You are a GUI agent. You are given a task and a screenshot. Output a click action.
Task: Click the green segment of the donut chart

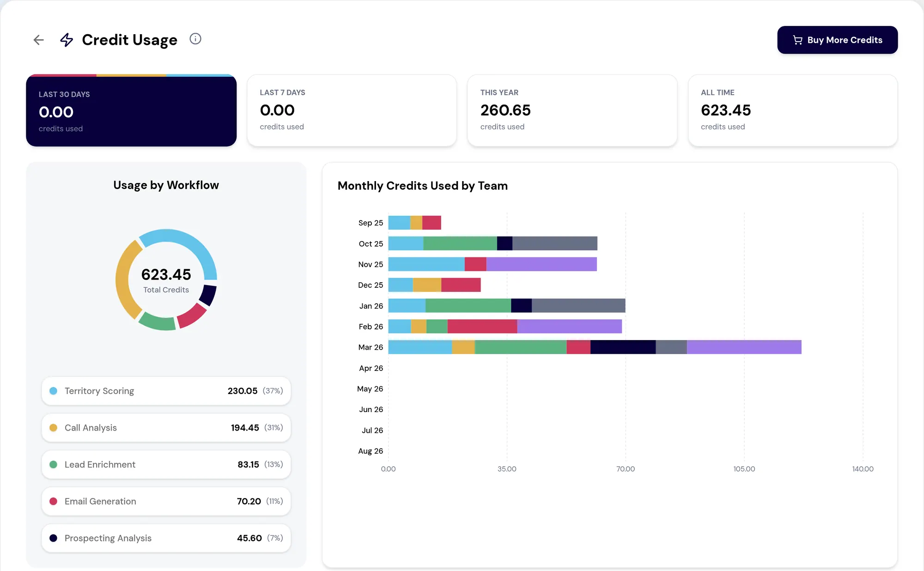[157, 322]
